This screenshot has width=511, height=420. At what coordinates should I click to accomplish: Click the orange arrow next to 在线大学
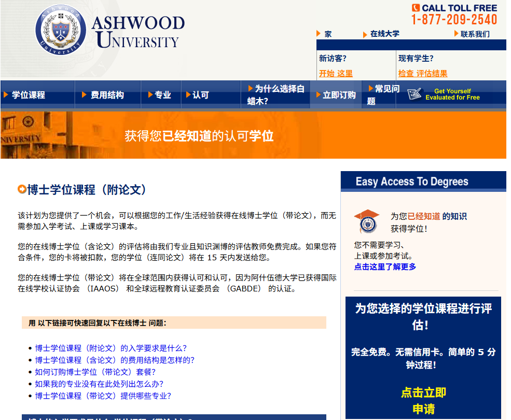pyautogui.click(x=365, y=34)
